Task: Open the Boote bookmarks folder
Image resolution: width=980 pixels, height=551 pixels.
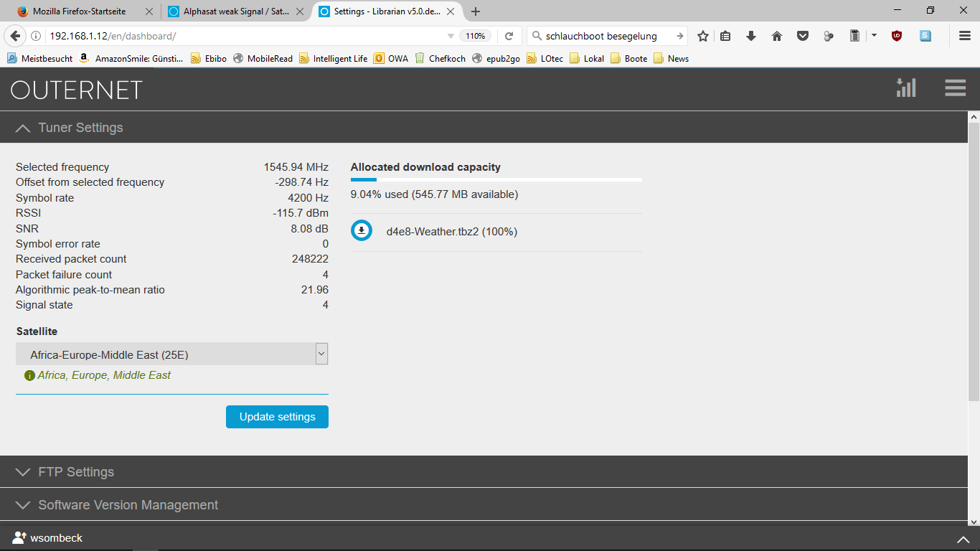Action: [628, 59]
